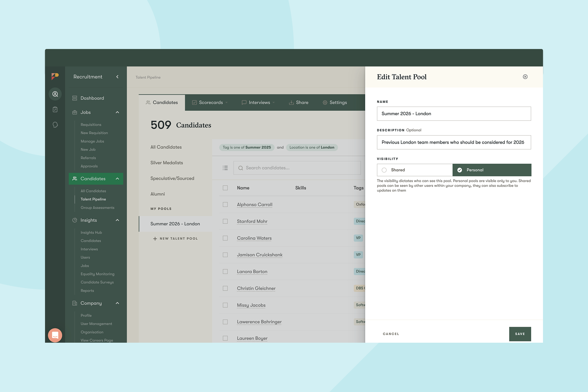This screenshot has width=588, height=392.
Task: Collapse the Insights section chevron
Action: (x=117, y=220)
